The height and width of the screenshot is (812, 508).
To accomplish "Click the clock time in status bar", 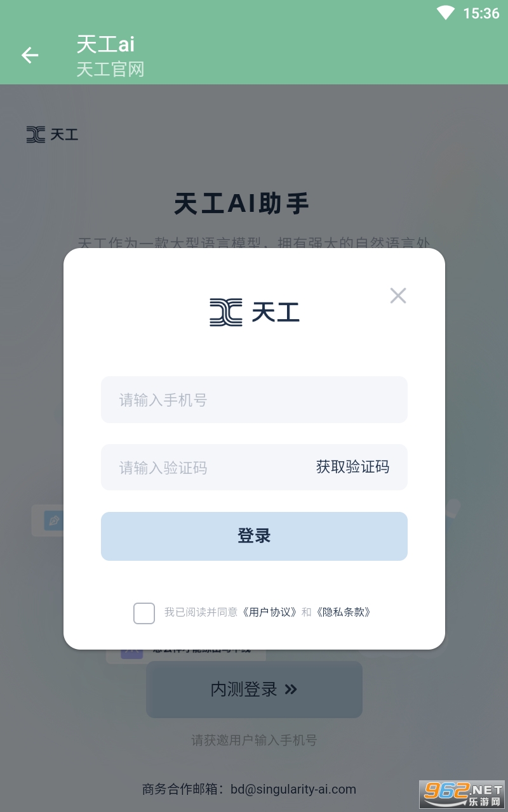I will click(x=481, y=13).
